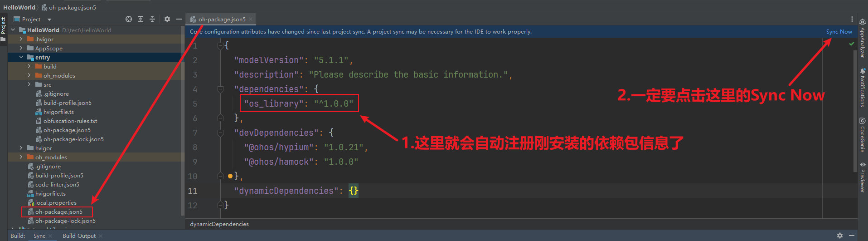Open the AppAnalyzer side tool window
868x241 pixels.
click(863, 39)
